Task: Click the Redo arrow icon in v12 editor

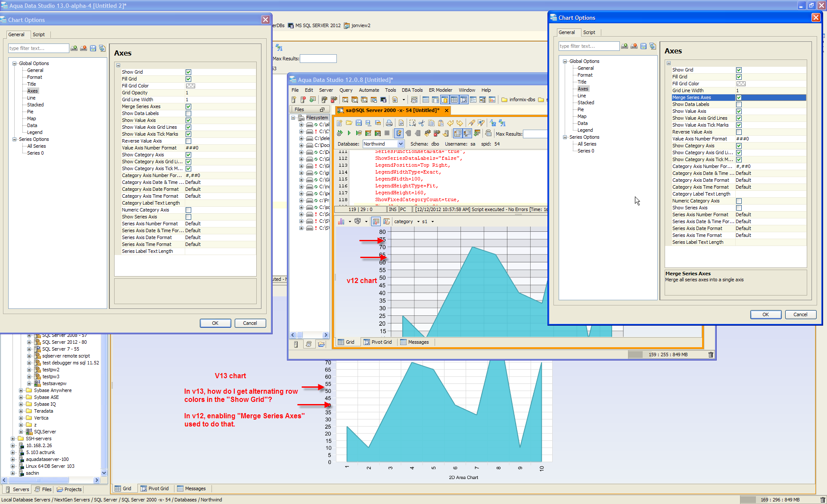Action: [460, 123]
